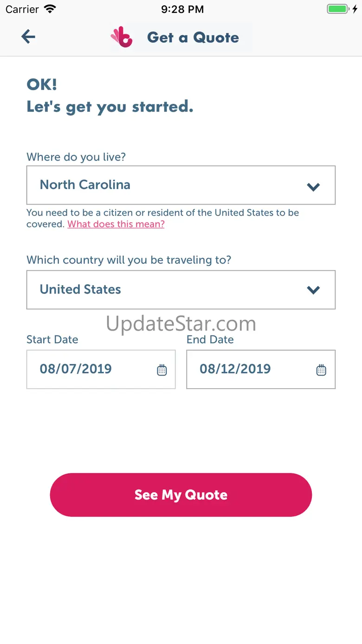Tap the battery indicator icon
Viewport: 362px width, 644px height.
[337, 9]
